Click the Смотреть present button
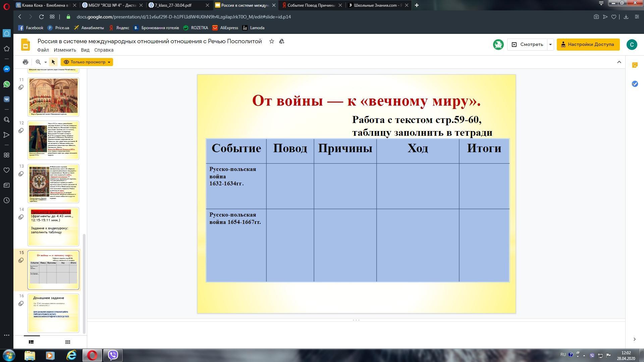 pos(528,45)
